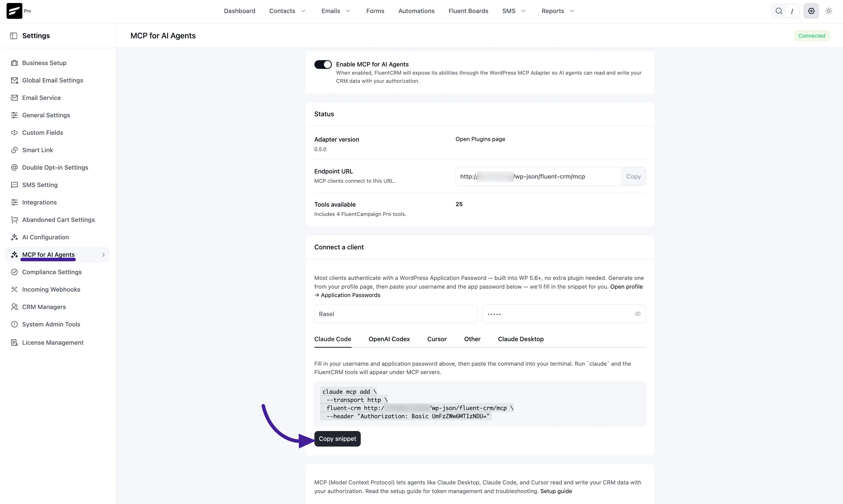This screenshot has width=843, height=504.
Task: Switch to the Claude Desktop tab
Action: coord(521,339)
